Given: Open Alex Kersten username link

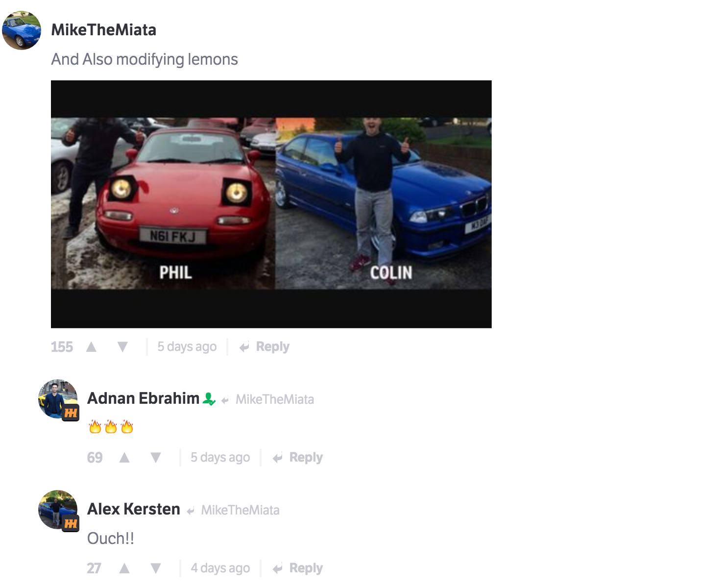Looking at the screenshot, I should click(x=134, y=509).
